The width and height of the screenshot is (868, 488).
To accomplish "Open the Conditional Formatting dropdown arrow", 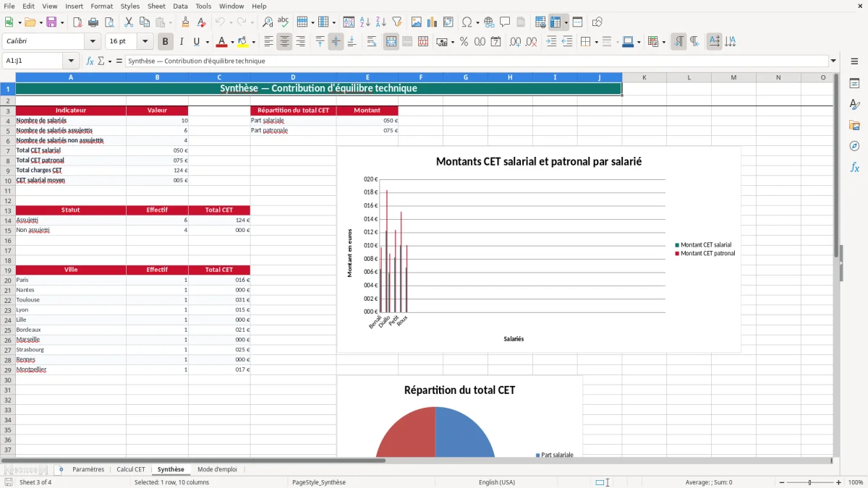I will (664, 42).
